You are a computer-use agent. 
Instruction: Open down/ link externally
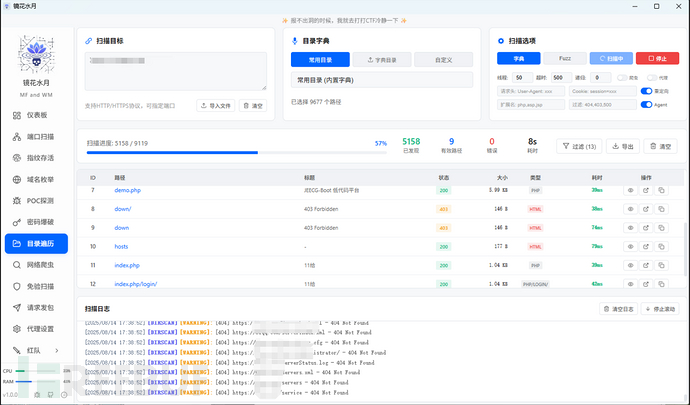[x=646, y=209]
